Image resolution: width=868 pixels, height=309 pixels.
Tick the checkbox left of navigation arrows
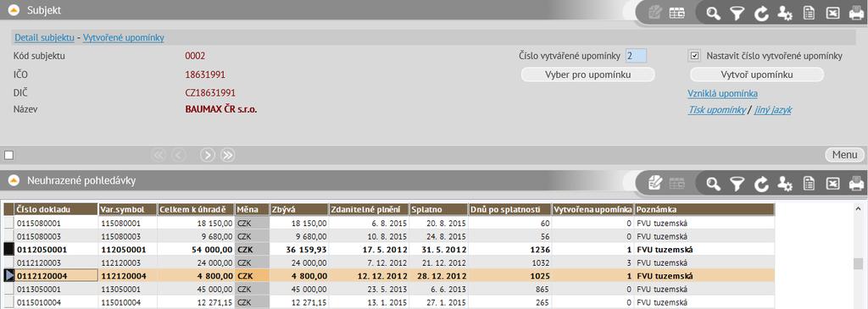coord(8,155)
